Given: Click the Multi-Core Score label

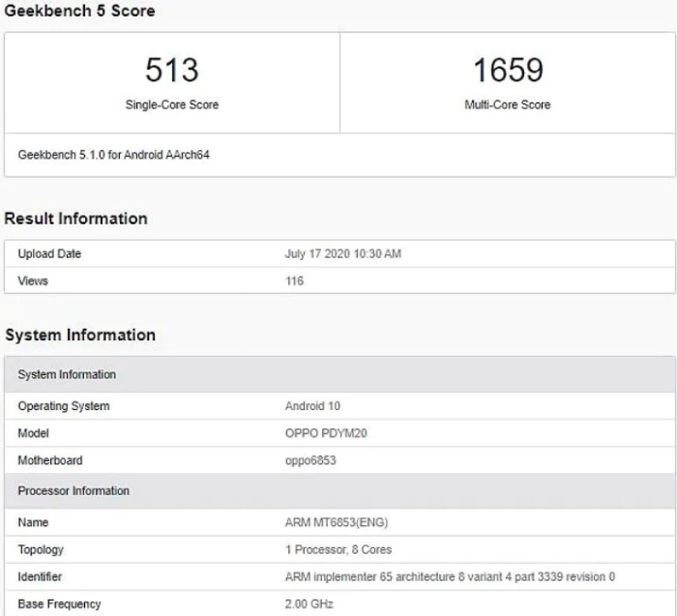Looking at the screenshot, I should pyautogui.click(x=508, y=104).
